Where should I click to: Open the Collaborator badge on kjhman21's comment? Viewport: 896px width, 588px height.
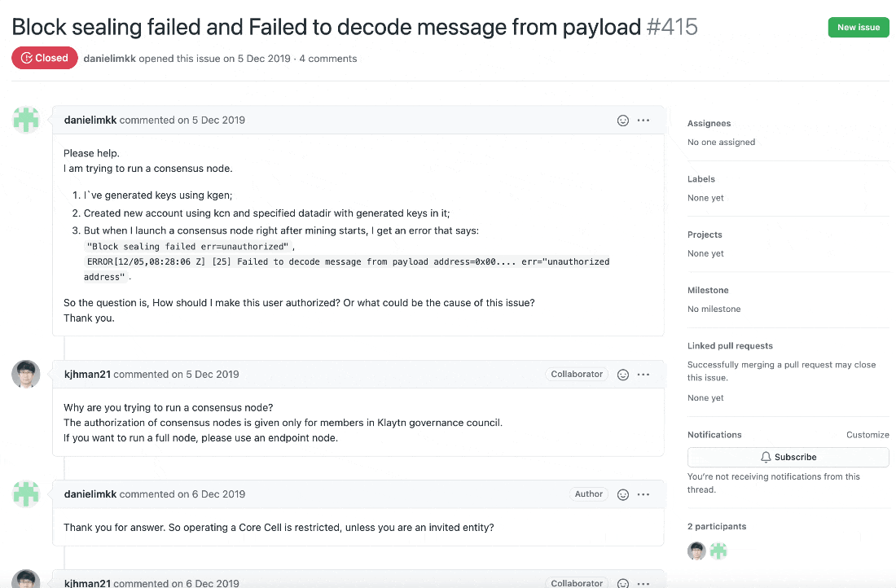click(x=577, y=375)
